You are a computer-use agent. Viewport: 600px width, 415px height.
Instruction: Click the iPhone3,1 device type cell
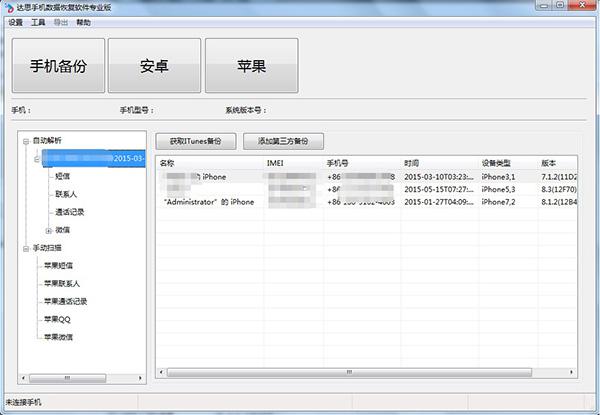coord(498,177)
